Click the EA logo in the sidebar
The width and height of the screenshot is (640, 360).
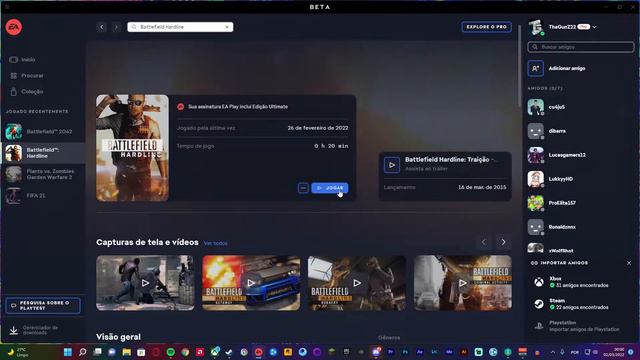coord(13,27)
